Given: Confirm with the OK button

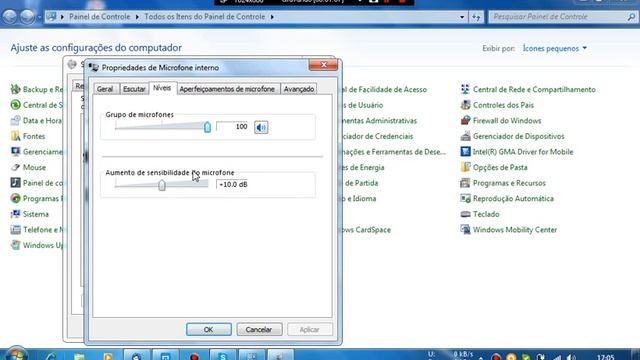Looking at the screenshot, I should (x=209, y=329).
